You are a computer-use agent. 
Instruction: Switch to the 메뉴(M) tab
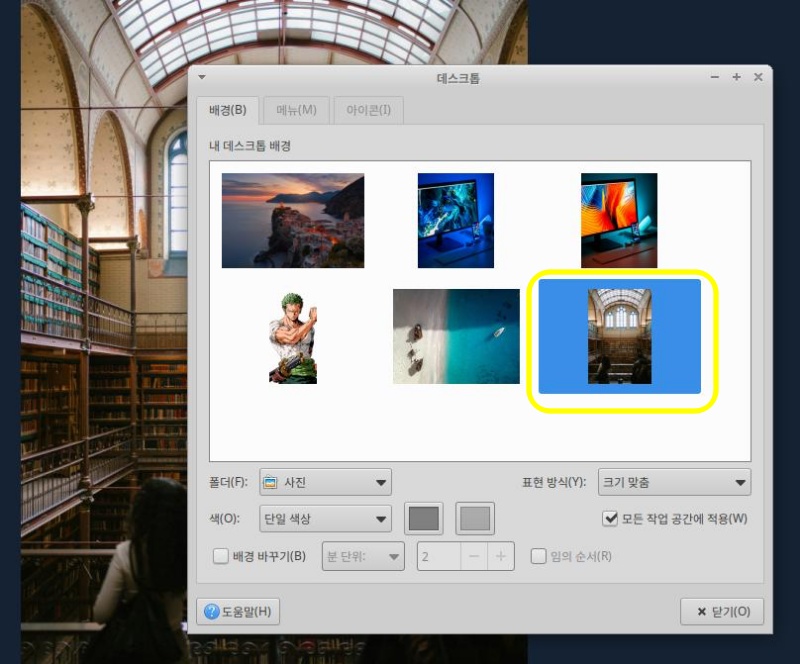tap(296, 110)
